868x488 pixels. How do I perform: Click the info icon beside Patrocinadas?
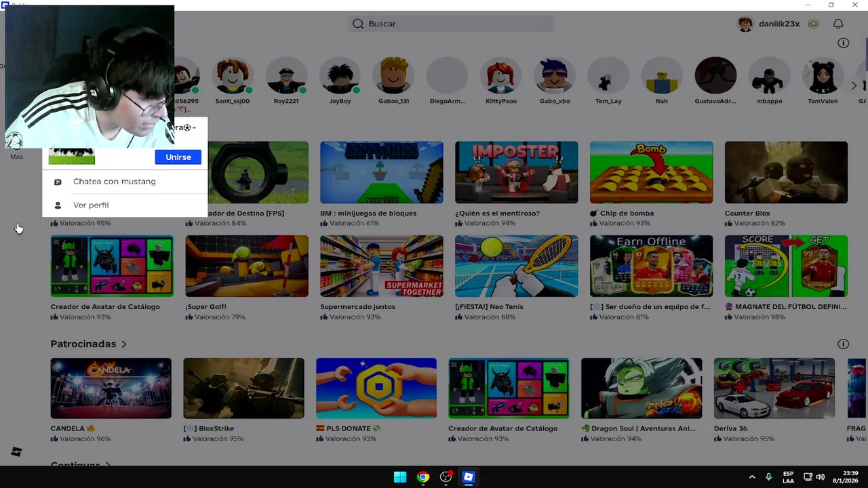[x=843, y=344]
